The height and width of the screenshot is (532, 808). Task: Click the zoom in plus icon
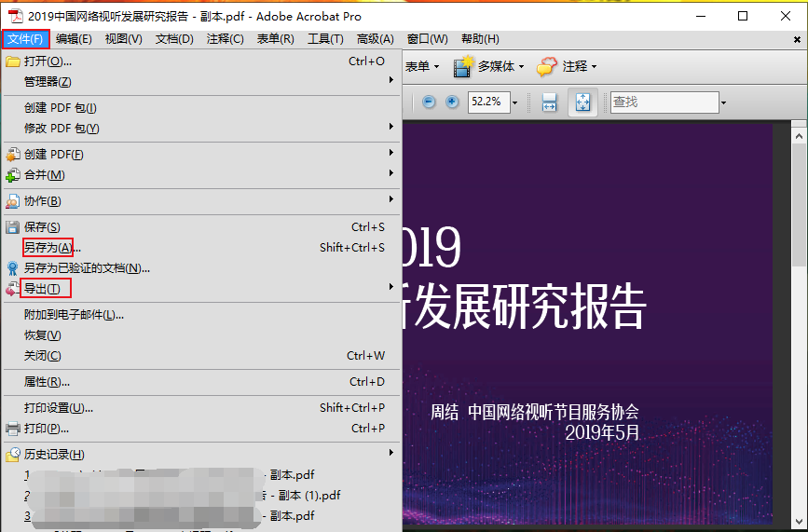pos(452,102)
